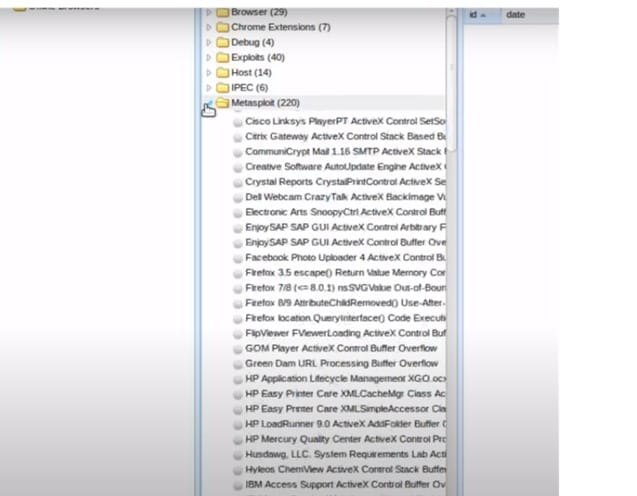The image size is (637, 496).
Task: Click the Host folder icon
Action: 222,73
